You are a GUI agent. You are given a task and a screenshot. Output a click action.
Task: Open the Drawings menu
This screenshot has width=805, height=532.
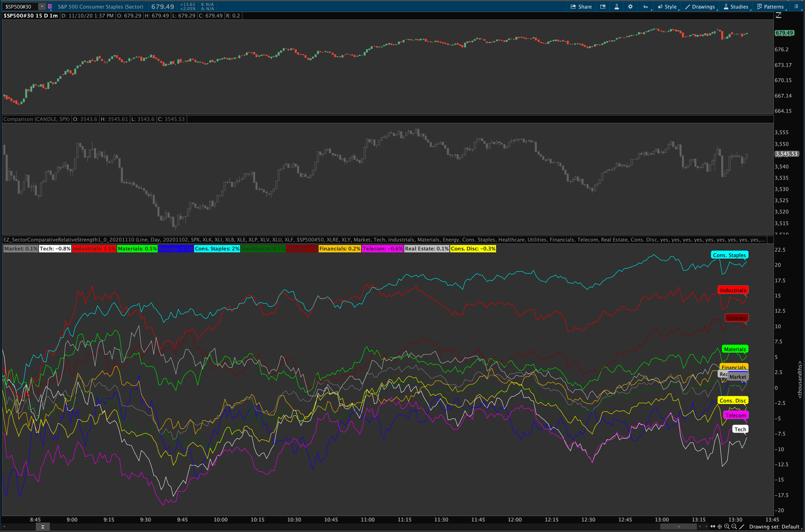(x=700, y=6)
